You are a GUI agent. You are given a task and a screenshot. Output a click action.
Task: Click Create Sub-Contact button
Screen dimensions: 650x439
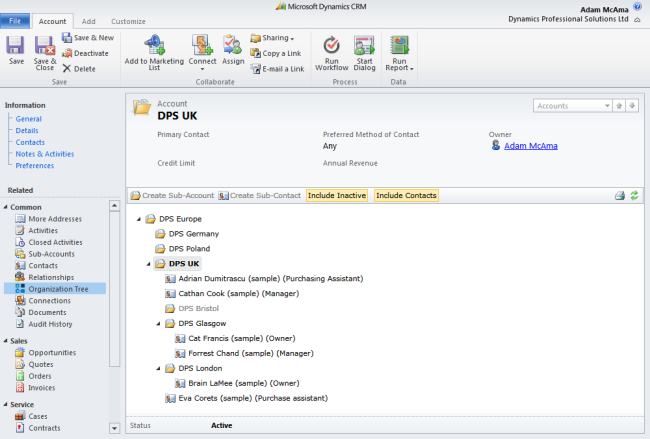coord(260,196)
